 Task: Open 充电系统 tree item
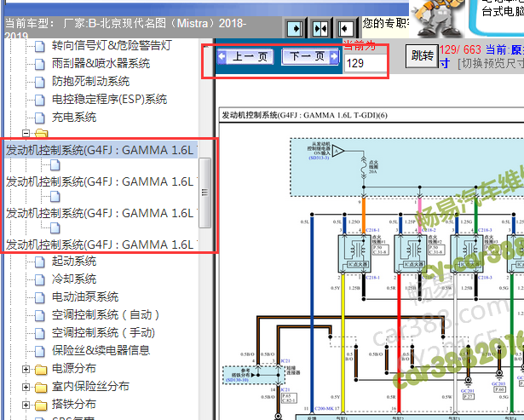tap(74, 118)
